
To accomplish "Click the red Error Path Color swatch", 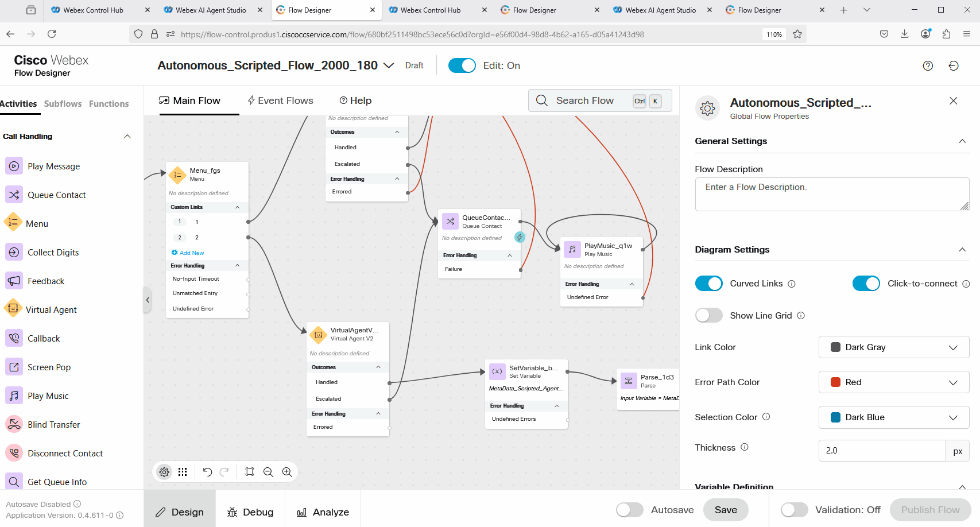I will click(x=836, y=382).
